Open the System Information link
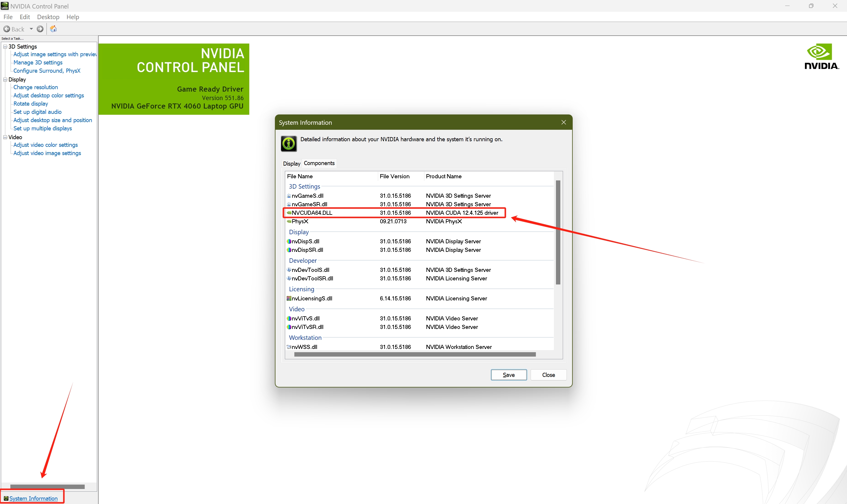The height and width of the screenshot is (504, 847). coord(33,498)
